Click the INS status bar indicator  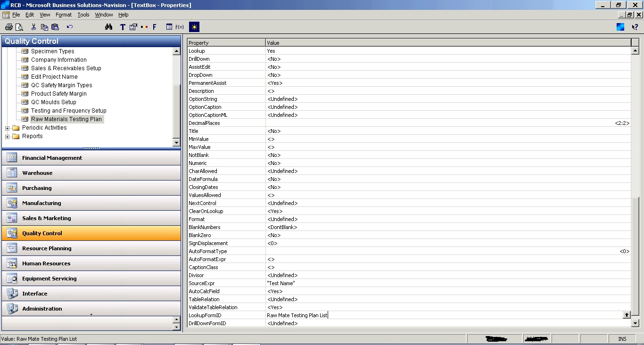622,339
